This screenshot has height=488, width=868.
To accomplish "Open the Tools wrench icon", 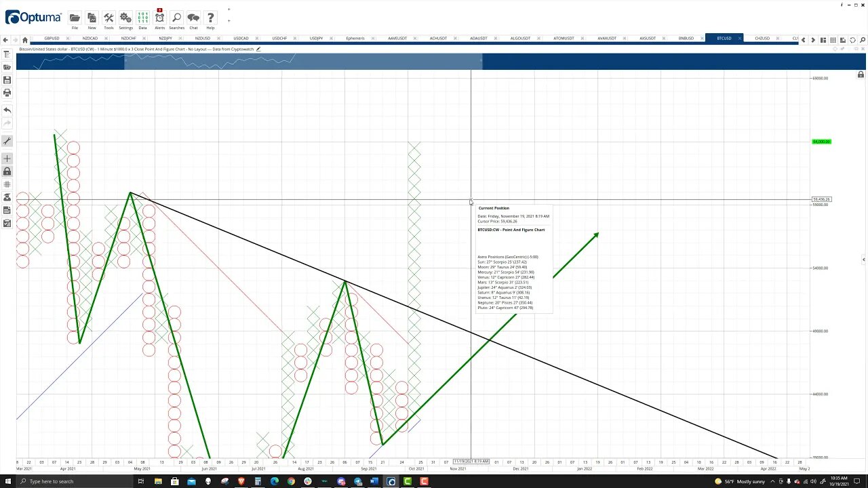I will click(108, 18).
